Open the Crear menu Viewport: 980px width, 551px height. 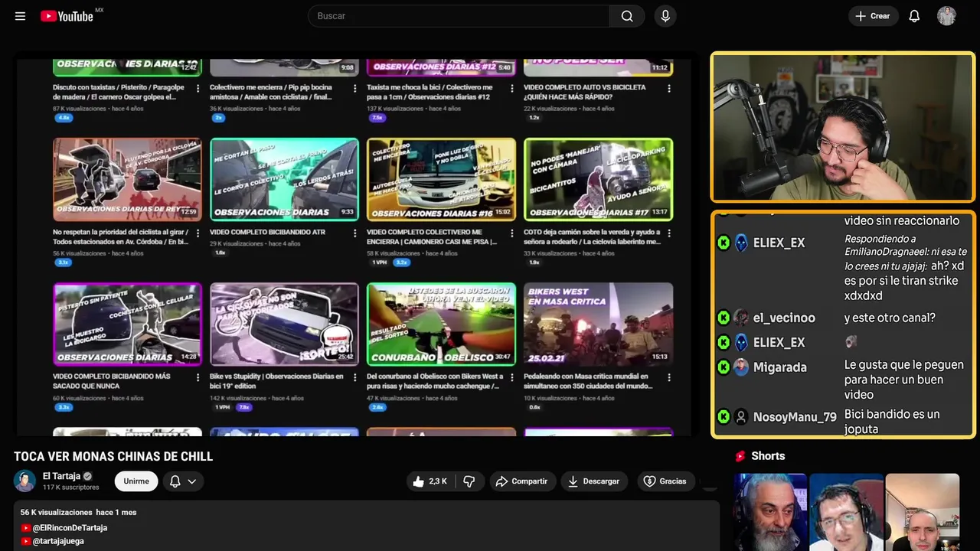click(873, 16)
